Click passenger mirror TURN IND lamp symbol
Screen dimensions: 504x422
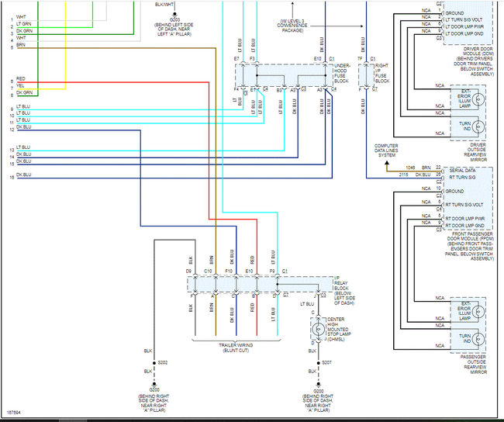(x=478, y=339)
